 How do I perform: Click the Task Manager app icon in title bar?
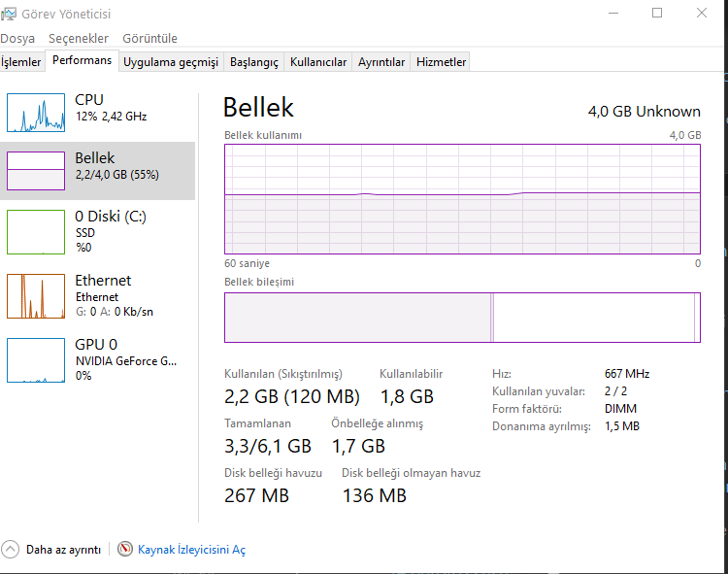[9, 14]
